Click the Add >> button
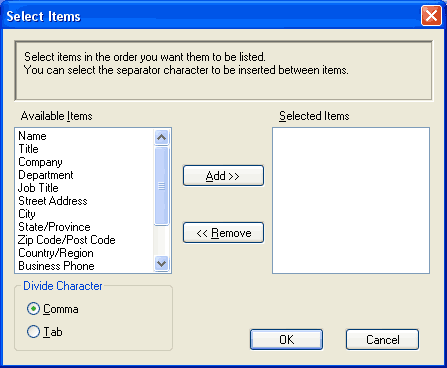Image resolution: width=447 pixels, height=368 pixels. point(223,176)
